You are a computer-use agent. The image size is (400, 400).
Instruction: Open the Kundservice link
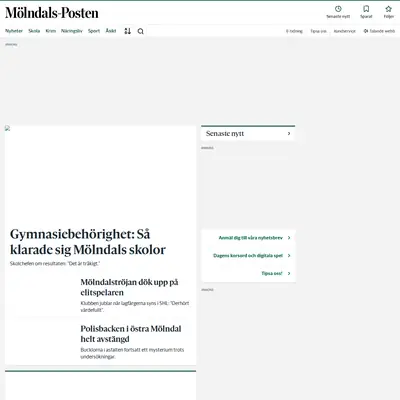tap(345, 31)
